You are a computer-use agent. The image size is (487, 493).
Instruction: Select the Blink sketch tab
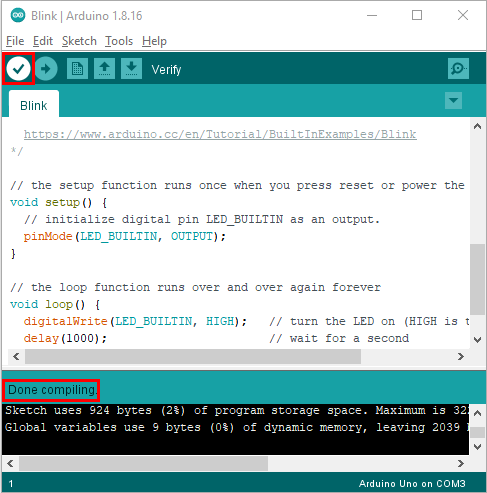pos(34,105)
